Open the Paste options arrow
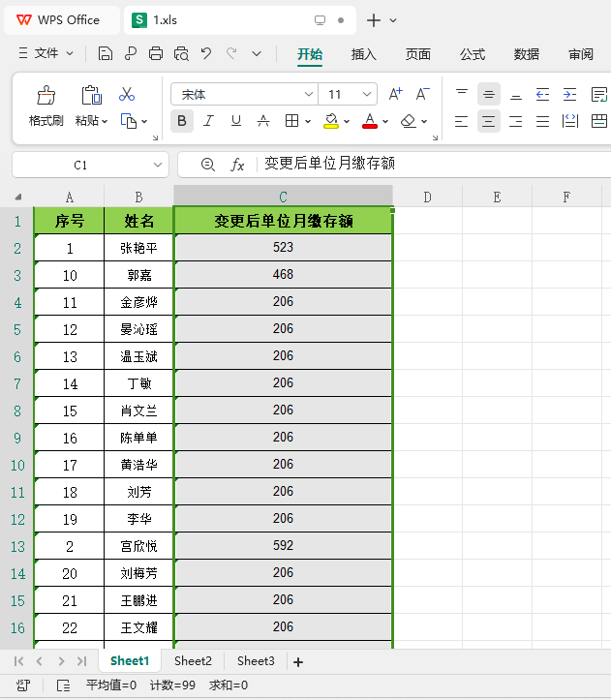This screenshot has width=611, height=700. 105,121
